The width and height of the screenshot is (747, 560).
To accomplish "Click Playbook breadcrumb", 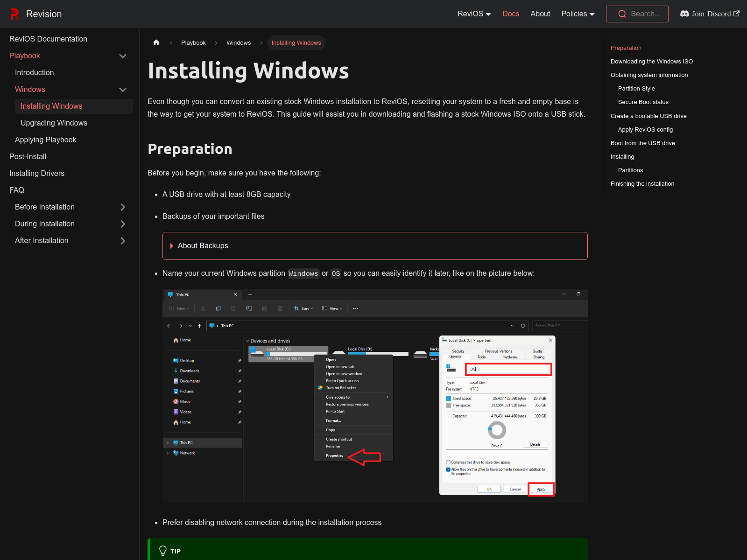I will 193,43.
